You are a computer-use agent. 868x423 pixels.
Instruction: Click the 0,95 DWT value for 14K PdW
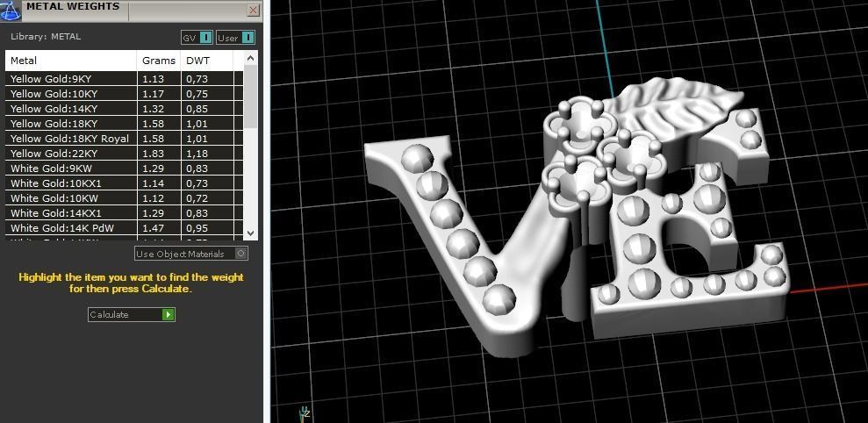[197, 228]
